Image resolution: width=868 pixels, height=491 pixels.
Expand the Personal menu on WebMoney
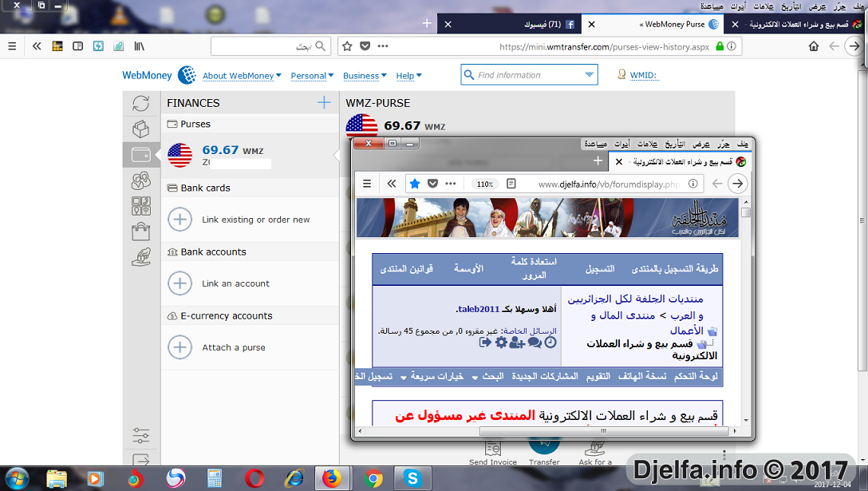tap(312, 76)
